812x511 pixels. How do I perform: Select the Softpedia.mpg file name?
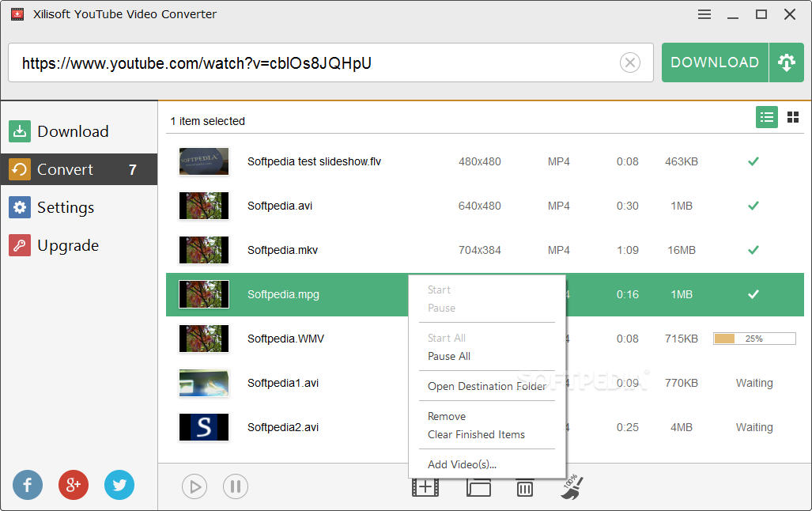(x=283, y=295)
